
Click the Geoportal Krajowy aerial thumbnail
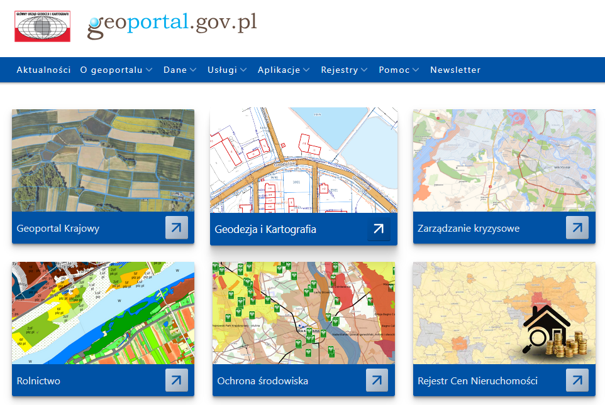(x=103, y=160)
